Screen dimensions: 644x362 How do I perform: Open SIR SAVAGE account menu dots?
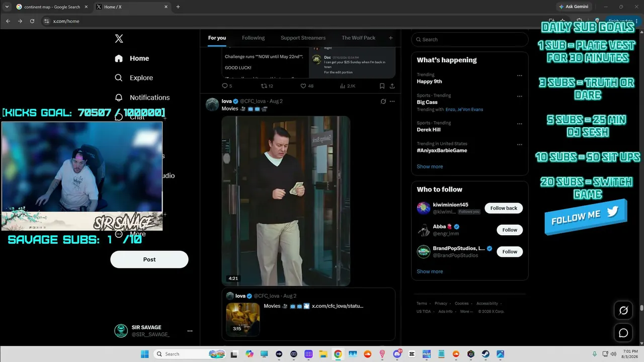[190, 331]
